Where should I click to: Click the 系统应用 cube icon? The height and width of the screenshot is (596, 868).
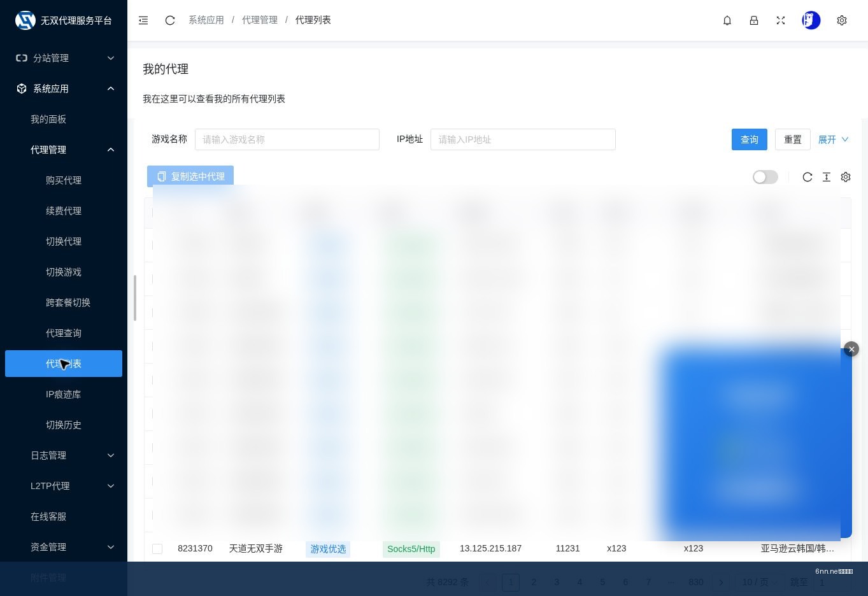tap(22, 89)
